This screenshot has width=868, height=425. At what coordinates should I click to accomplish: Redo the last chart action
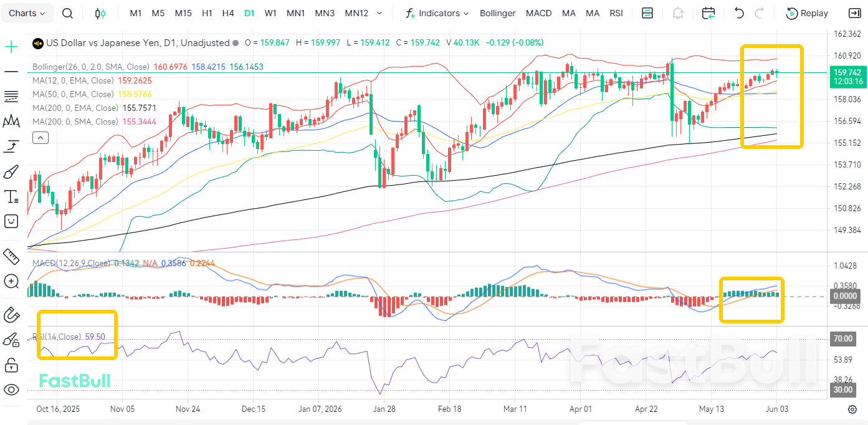click(x=759, y=13)
